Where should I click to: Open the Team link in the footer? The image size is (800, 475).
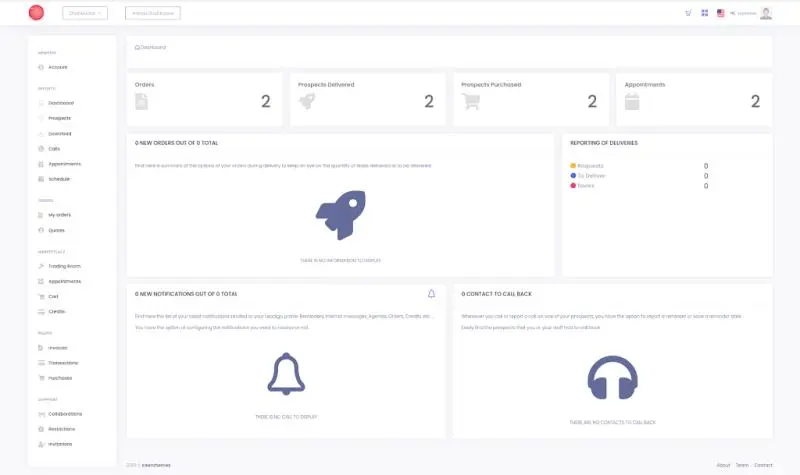[x=742, y=465]
